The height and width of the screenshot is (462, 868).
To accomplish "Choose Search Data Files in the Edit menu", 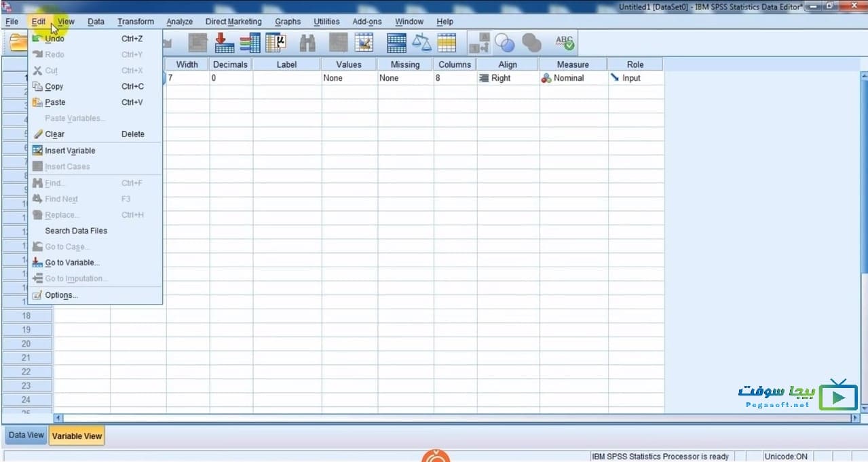I will tap(95, 231).
